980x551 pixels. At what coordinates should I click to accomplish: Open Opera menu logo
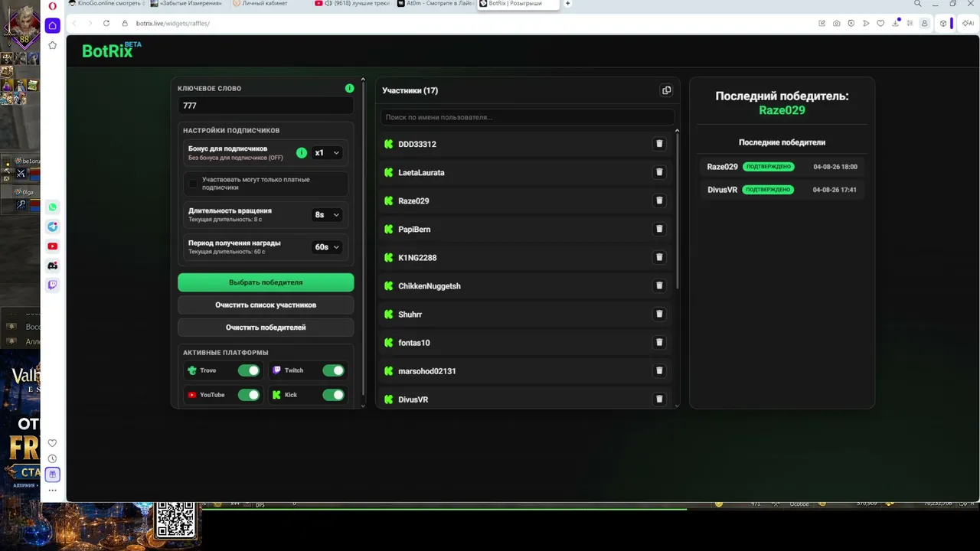point(52,5)
